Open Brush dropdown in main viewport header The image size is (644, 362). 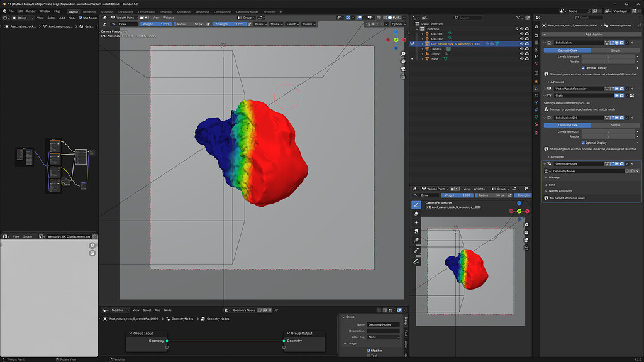tap(260, 25)
